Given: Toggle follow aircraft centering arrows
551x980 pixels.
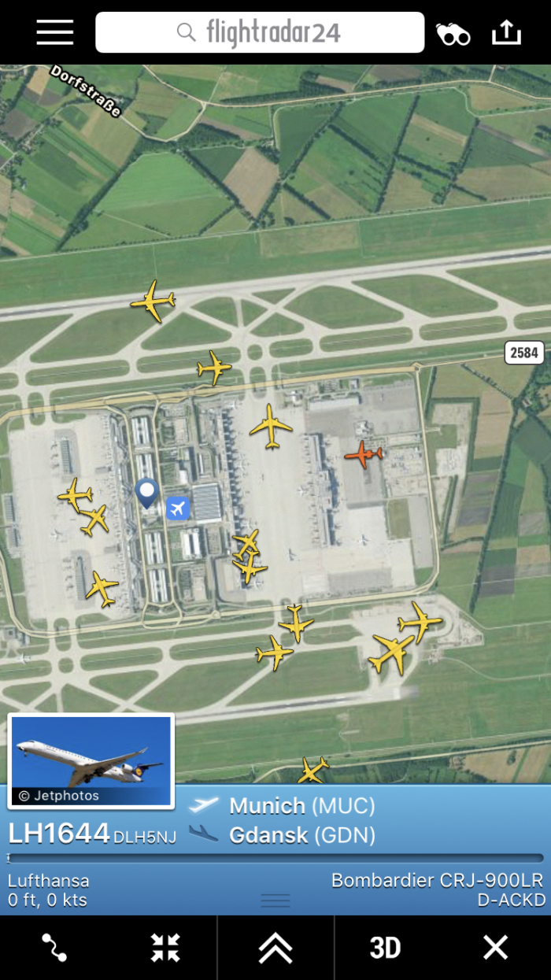Looking at the screenshot, I should tap(166, 947).
